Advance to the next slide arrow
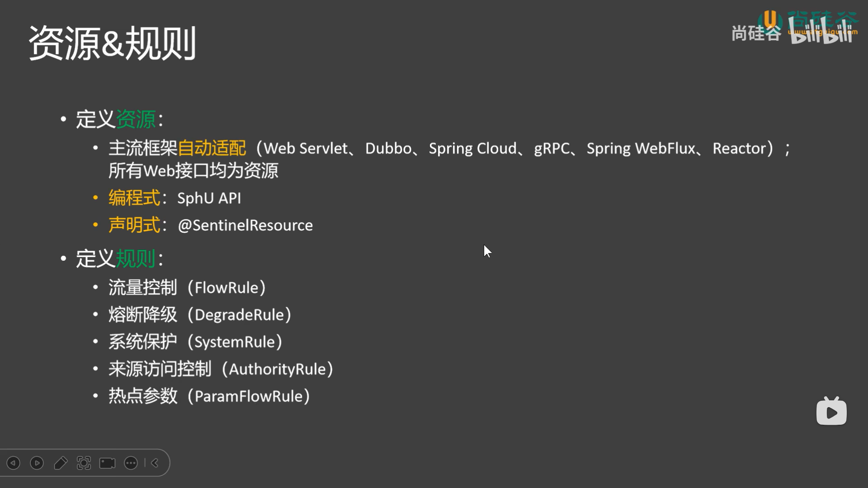Screen dimensions: 868x488 coord(37,463)
